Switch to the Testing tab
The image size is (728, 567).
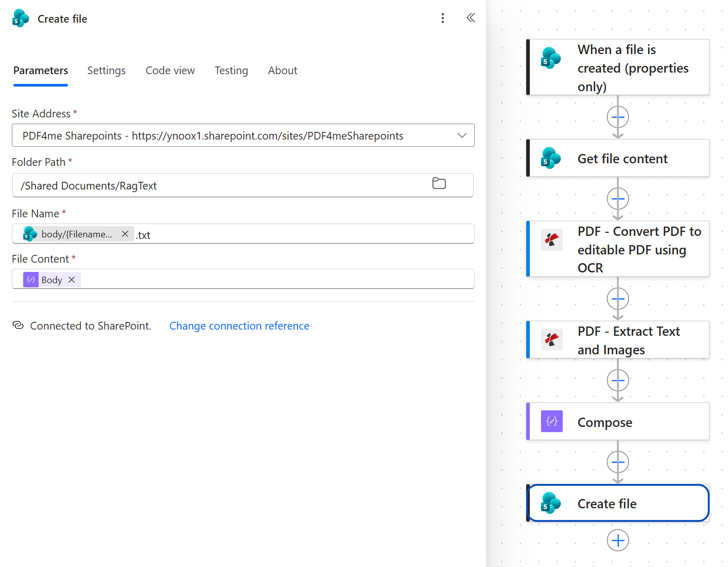(231, 71)
